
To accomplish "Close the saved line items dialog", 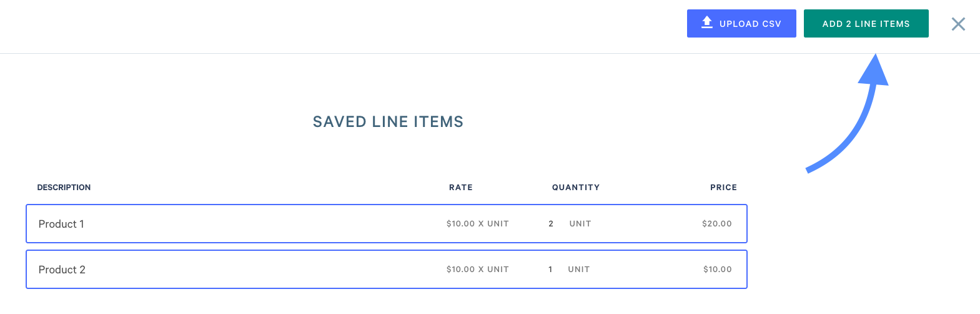I will coord(958,24).
